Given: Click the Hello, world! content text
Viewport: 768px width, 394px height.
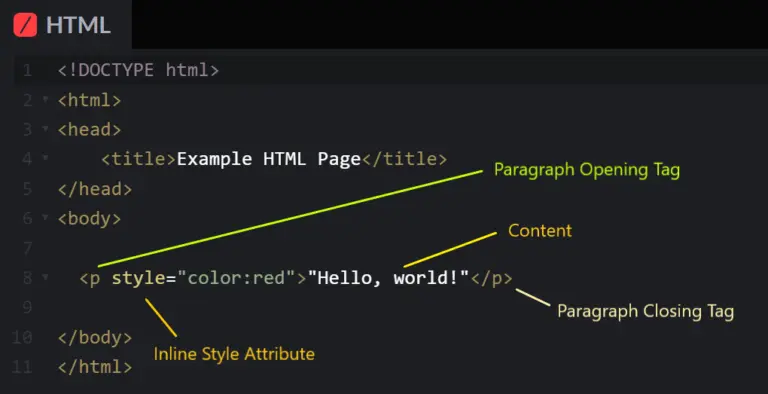Looking at the screenshot, I should (x=388, y=278).
